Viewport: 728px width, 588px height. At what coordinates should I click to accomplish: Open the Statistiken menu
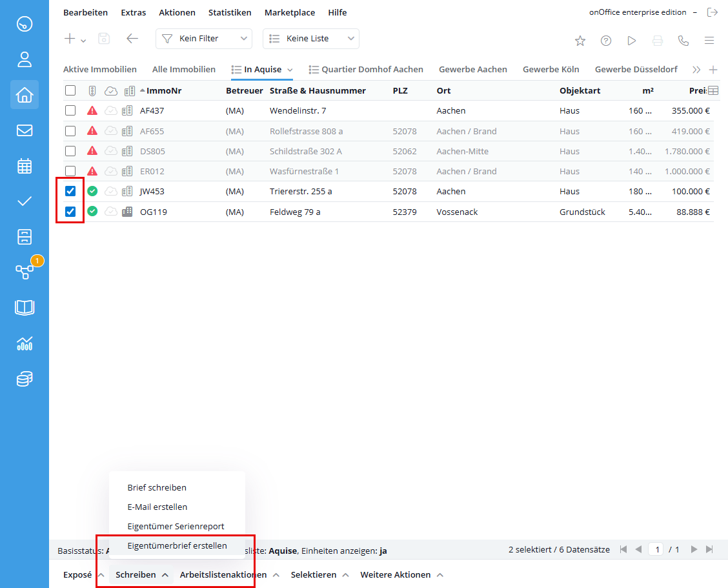230,12
